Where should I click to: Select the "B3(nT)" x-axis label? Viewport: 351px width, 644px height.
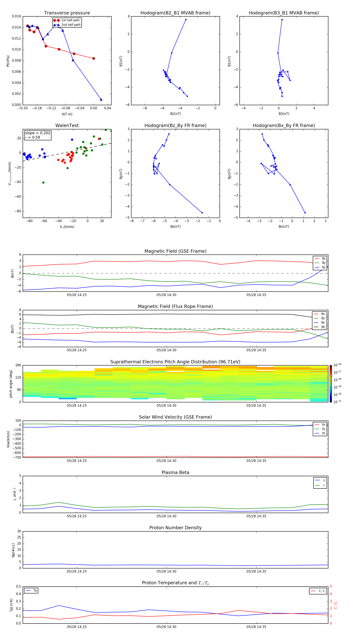tap(284, 114)
